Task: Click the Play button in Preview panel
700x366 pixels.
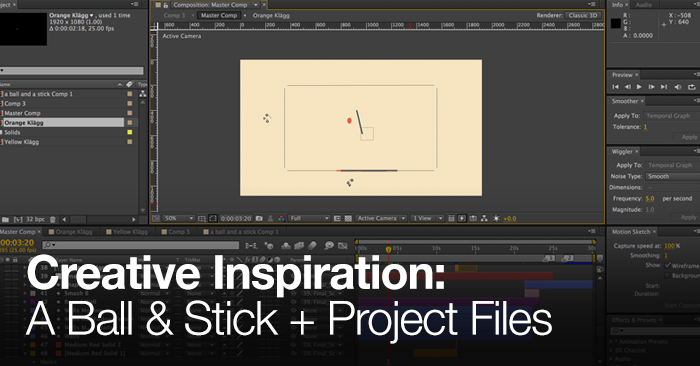Action: point(639,87)
